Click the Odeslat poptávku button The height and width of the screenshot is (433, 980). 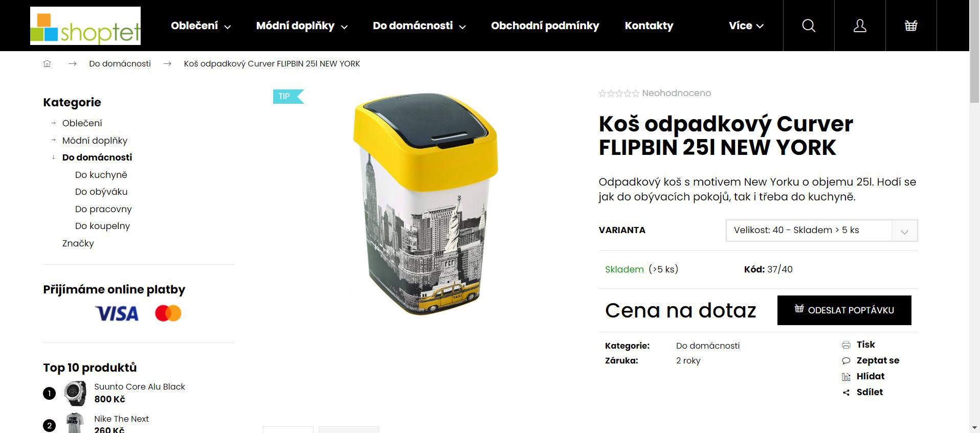pyautogui.click(x=844, y=310)
